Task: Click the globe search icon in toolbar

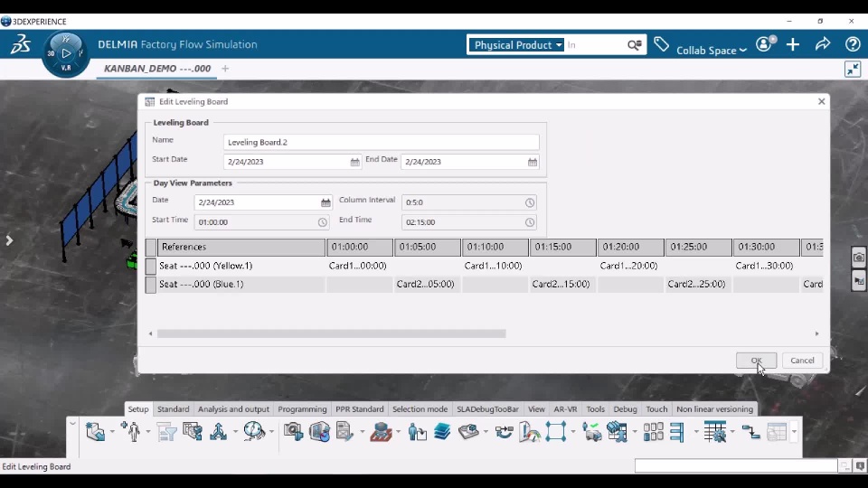Action: click(254, 432)
